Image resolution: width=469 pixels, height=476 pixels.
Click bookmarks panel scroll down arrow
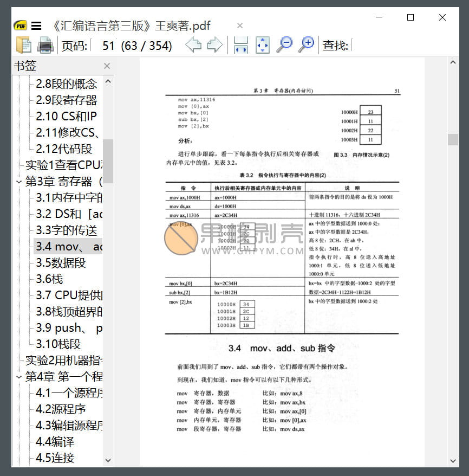tap(108, 460)
